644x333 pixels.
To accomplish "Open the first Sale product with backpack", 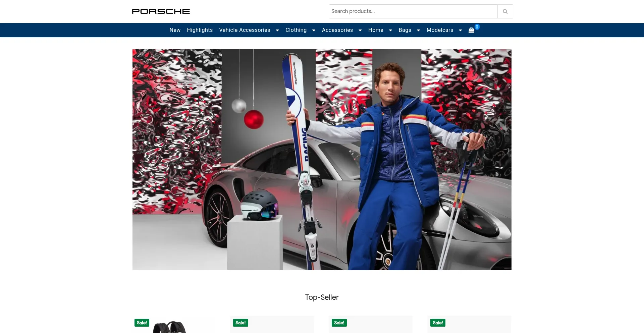I will coord(174,325).
